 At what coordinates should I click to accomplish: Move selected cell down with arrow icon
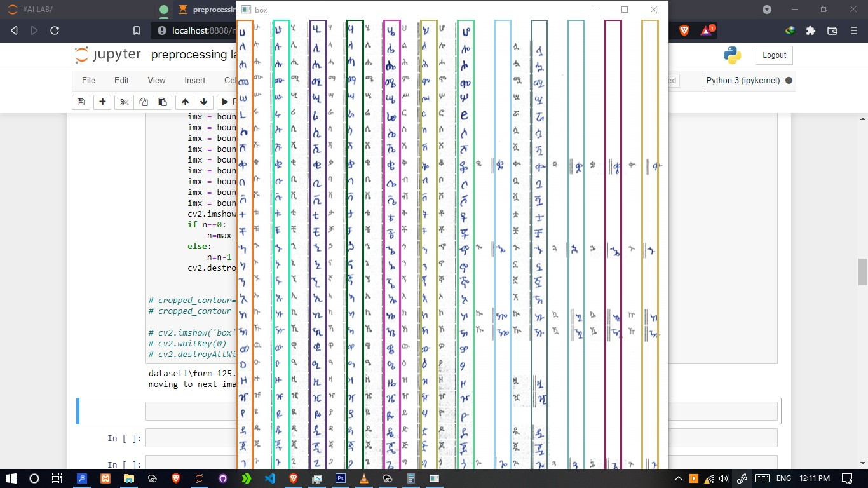pos(203,102)
